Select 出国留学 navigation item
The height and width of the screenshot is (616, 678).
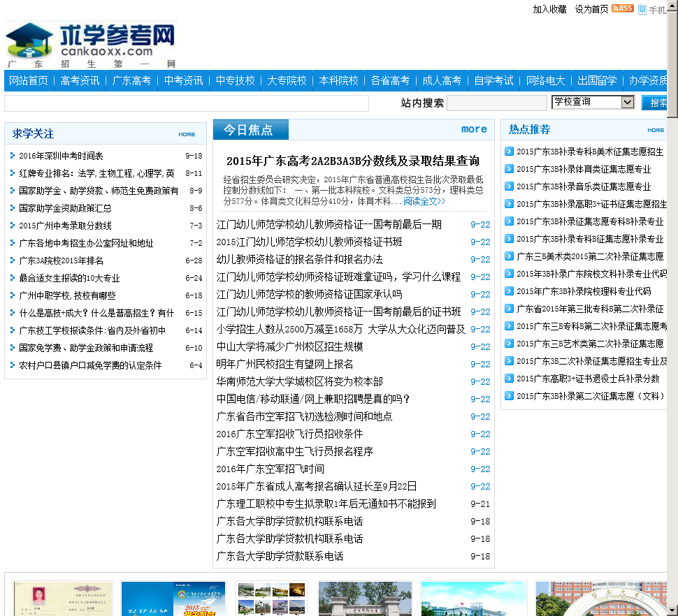coord(597,81)
